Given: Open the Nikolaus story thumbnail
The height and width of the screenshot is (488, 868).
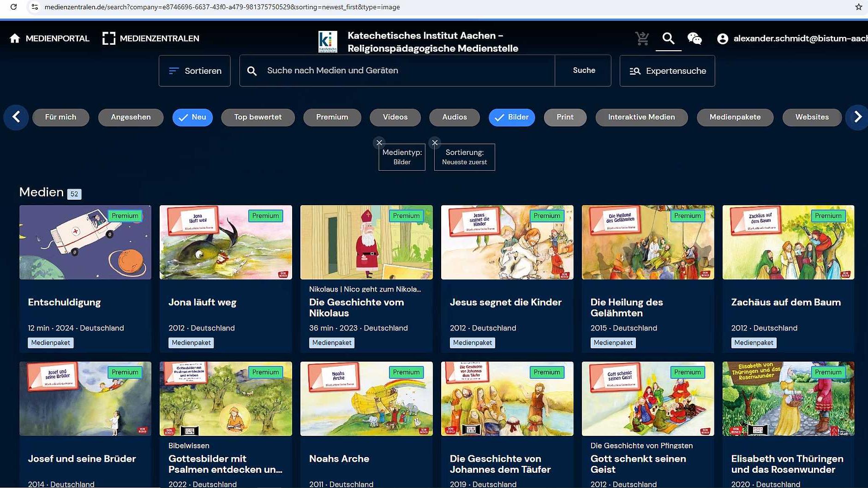Looking at the screenshot, I should tap(366, 242).
